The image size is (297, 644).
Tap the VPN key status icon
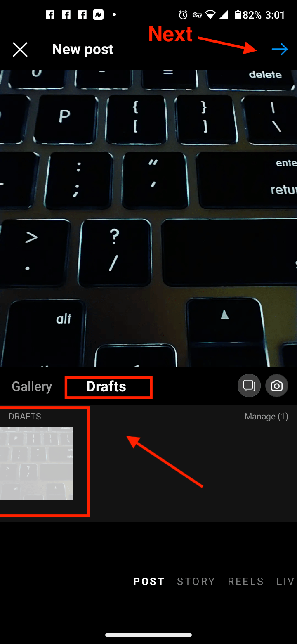(x=197, y=15)
